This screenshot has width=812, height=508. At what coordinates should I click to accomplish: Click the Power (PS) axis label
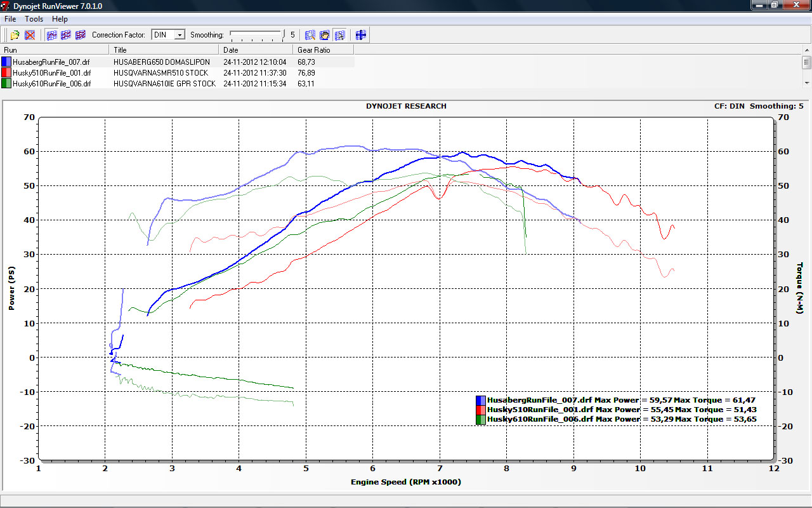[11, 288]
